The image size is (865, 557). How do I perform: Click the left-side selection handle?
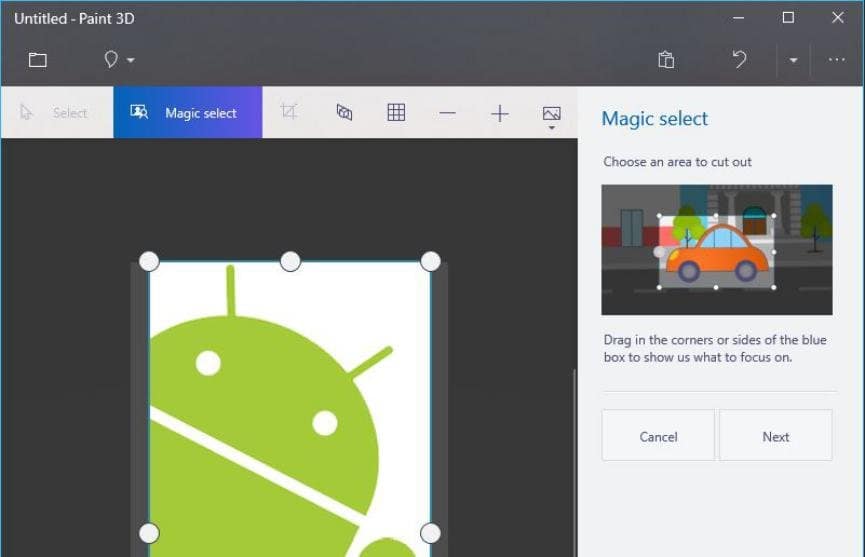tap(149, 533)
